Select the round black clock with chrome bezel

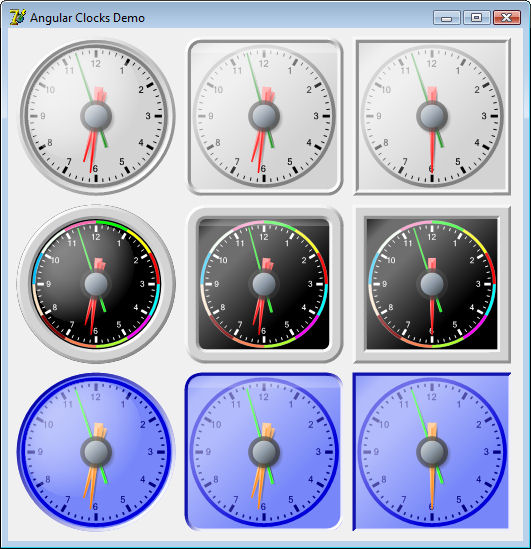click(96, 284)
